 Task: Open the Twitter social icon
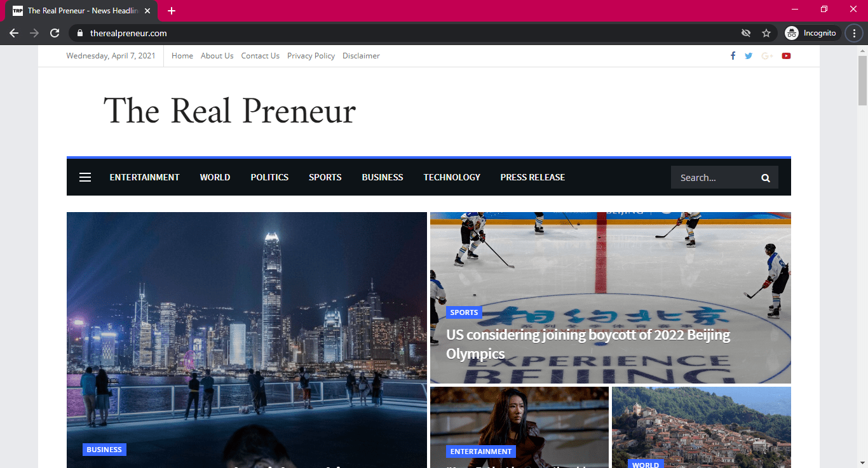click(749, 56)
